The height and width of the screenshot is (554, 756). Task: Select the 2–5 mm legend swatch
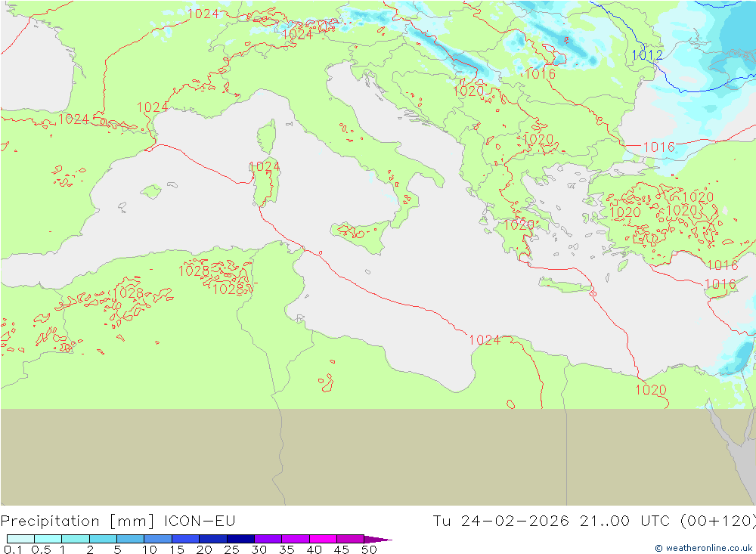(103, 539)
